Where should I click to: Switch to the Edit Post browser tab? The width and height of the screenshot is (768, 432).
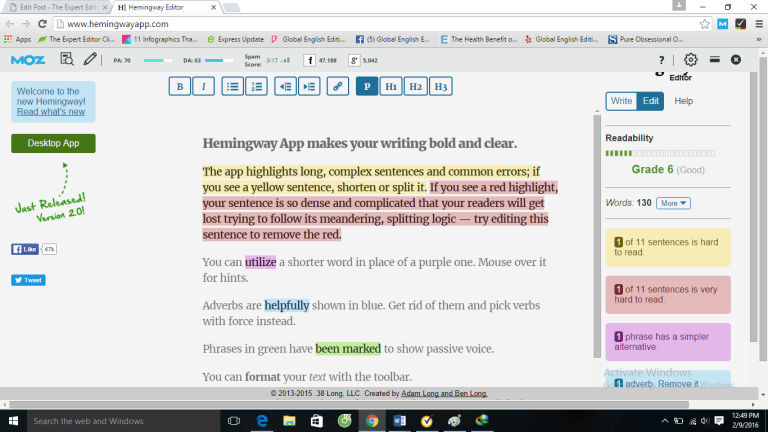[x=56, y=7]
